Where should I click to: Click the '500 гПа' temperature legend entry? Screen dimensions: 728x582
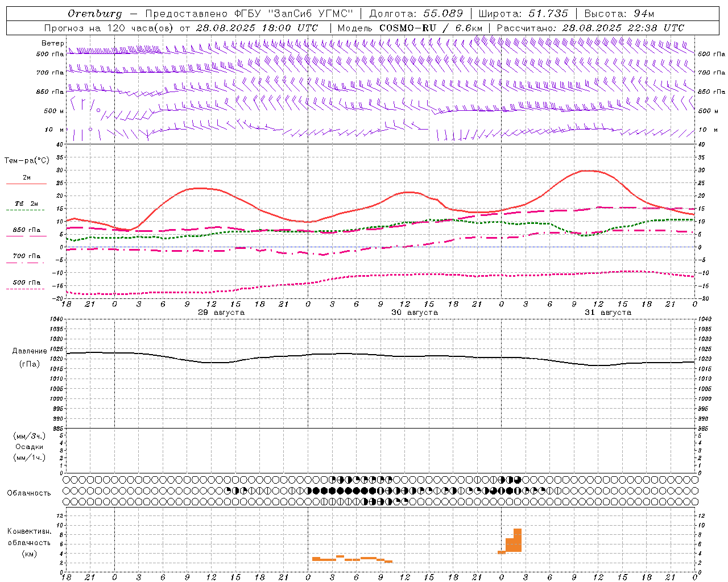26,282
